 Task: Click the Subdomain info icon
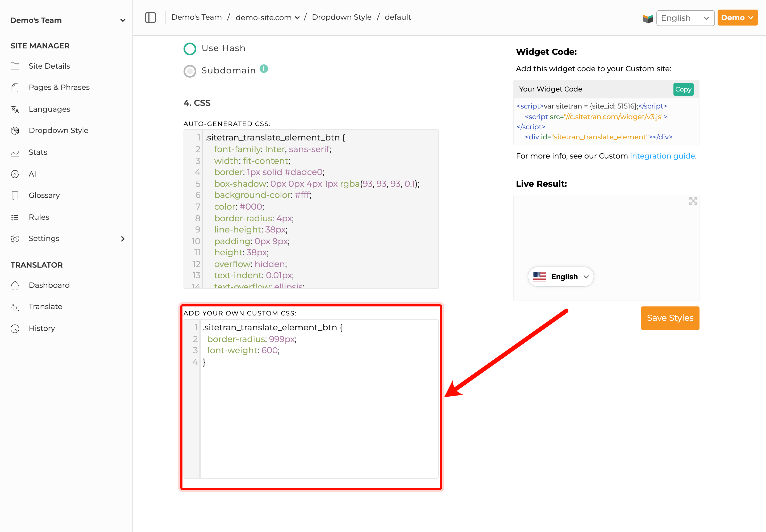pos(264,69)
